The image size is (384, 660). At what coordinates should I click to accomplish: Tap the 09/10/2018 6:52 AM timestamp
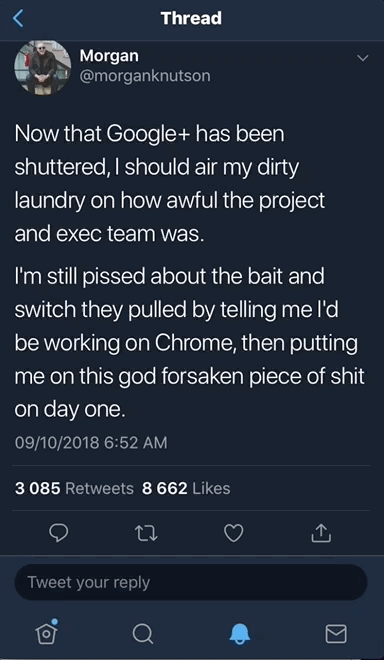coord(91,442)
